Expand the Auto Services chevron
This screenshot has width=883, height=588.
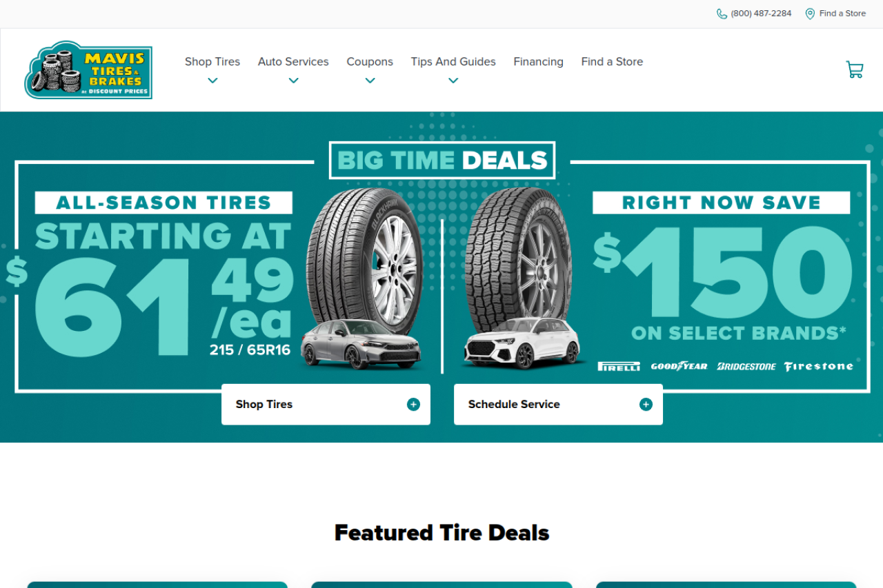pyautogui.click(x=293, y=81)
